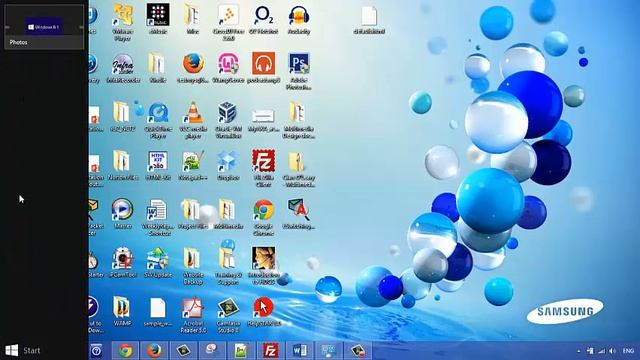Select the O2 desktop shortcut icon
Image resolution: width=640 pixels, height=360 pixels.
pos(263,19)
